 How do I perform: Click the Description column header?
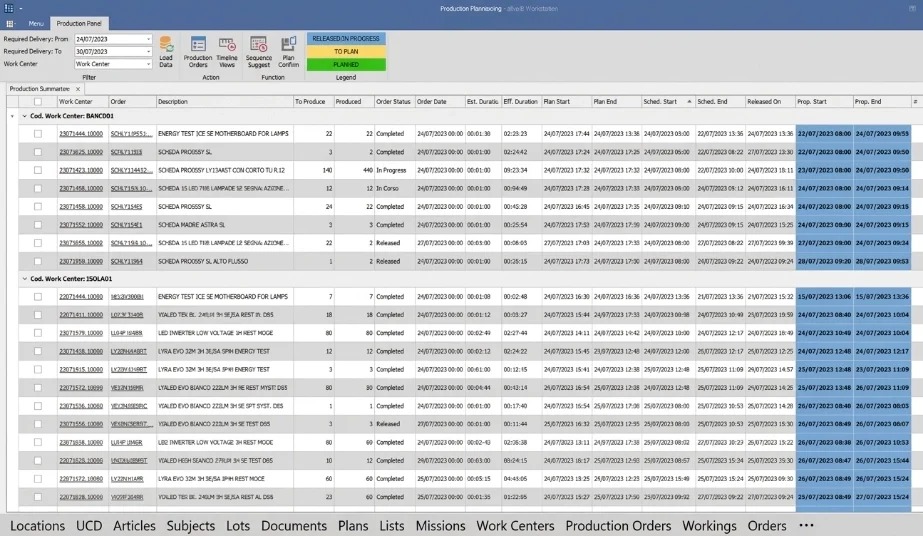coord(224,102)
